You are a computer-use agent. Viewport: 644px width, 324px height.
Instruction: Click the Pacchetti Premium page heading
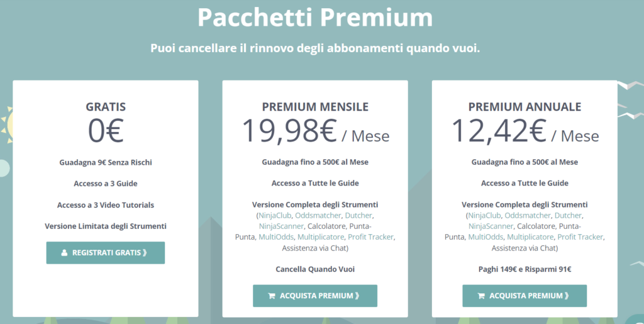pyautogui.click(x=315, y=18)
